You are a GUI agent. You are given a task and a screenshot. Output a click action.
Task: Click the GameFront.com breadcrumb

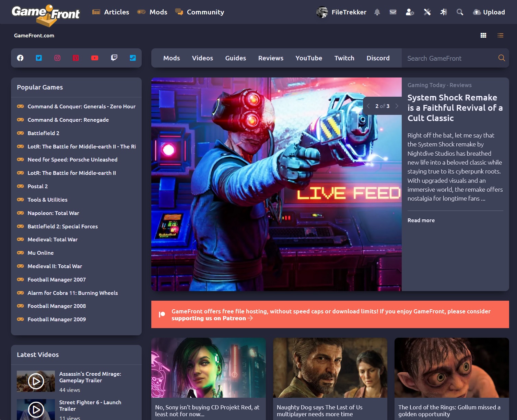coord(34,35)
